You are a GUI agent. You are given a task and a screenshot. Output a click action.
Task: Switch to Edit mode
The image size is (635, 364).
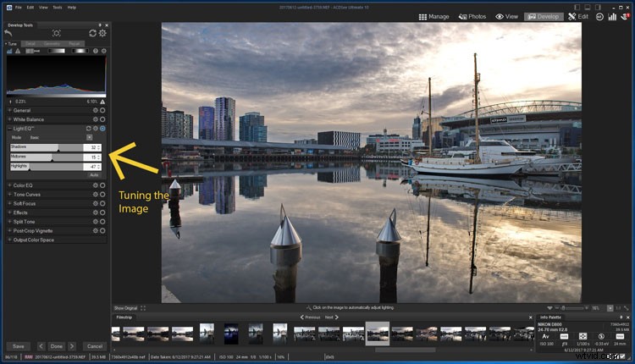(578, 17)
